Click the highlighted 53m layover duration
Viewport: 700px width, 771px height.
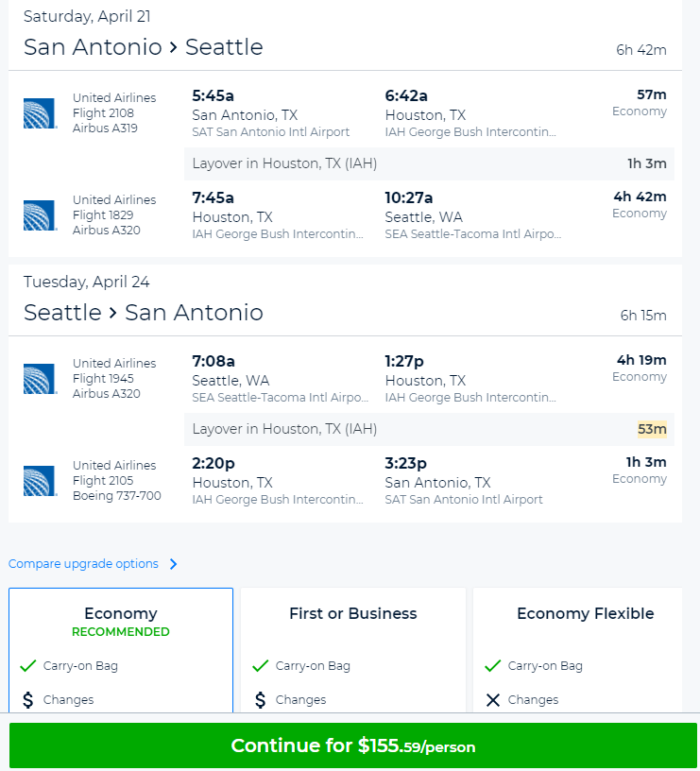(652, 429)
